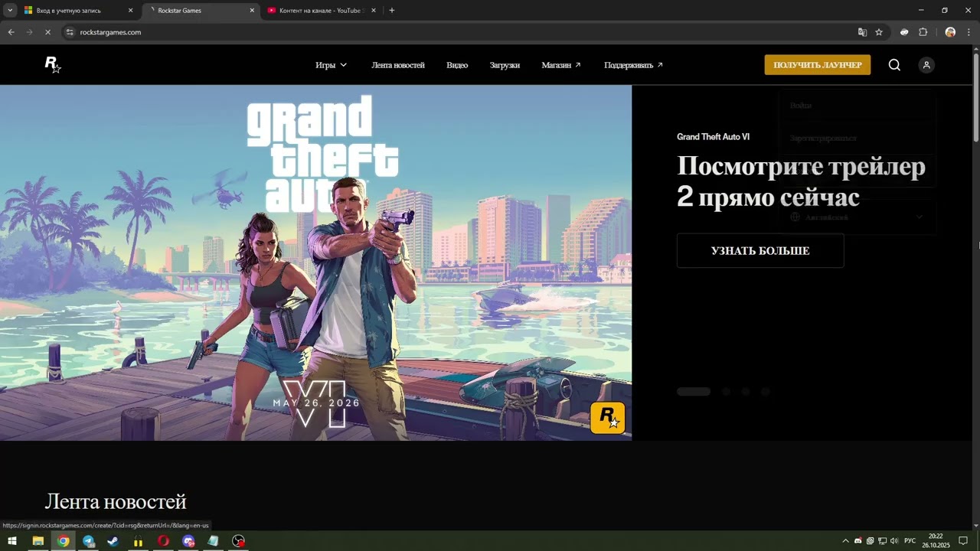Go back to the previous page
This screenshot has width=980, height=551.
(x=11, y=32)
